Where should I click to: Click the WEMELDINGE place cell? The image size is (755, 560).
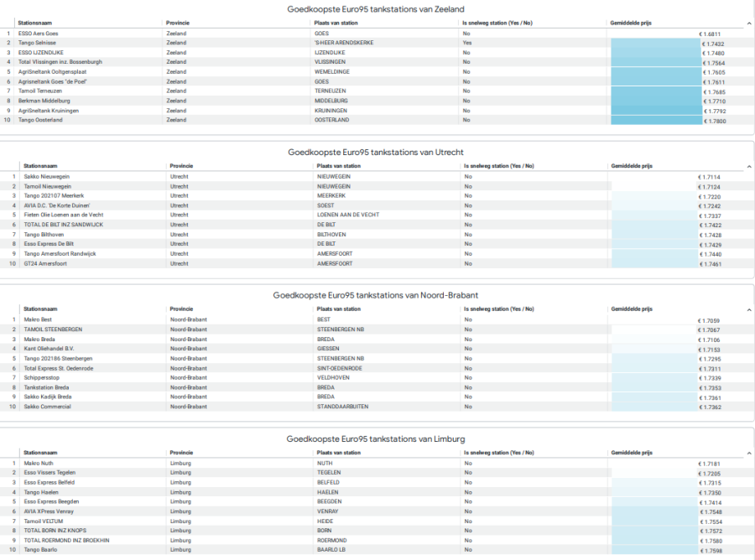tap(332, 72)
